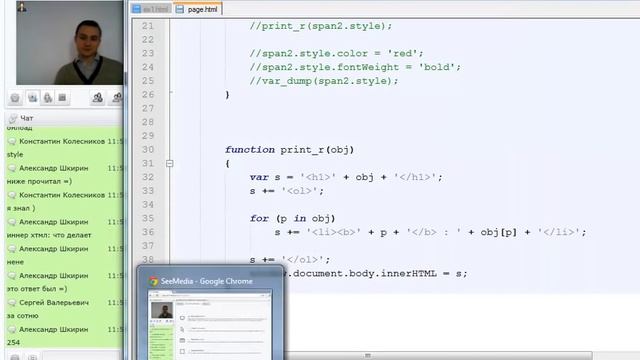The image size is (640, 360).
Task: Click the commented "//span2.style.fontWeight = 'bold';" line
Action: (x=355, y=67)
